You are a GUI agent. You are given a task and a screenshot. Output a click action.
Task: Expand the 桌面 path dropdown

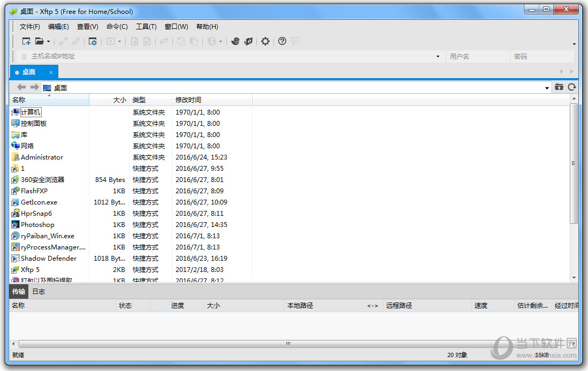pyautogui.click(x=547, y=88)
